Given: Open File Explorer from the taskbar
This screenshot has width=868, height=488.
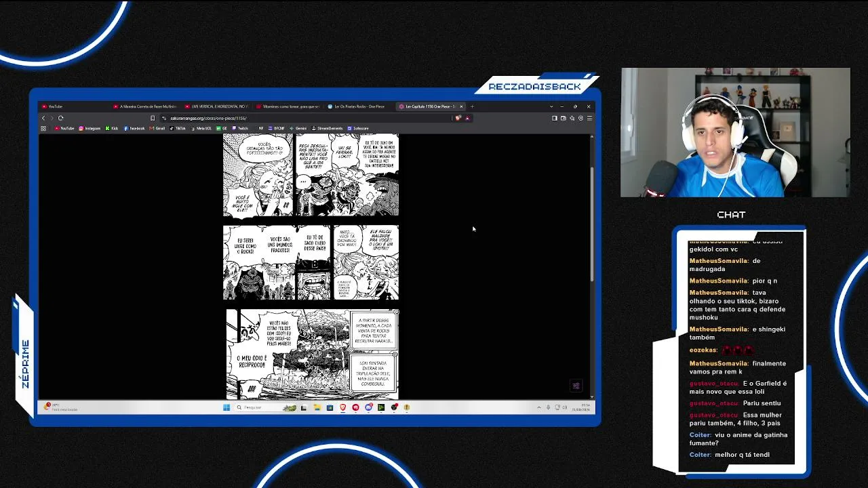Looking at the screenshot, I should click(x=317, y=407).
